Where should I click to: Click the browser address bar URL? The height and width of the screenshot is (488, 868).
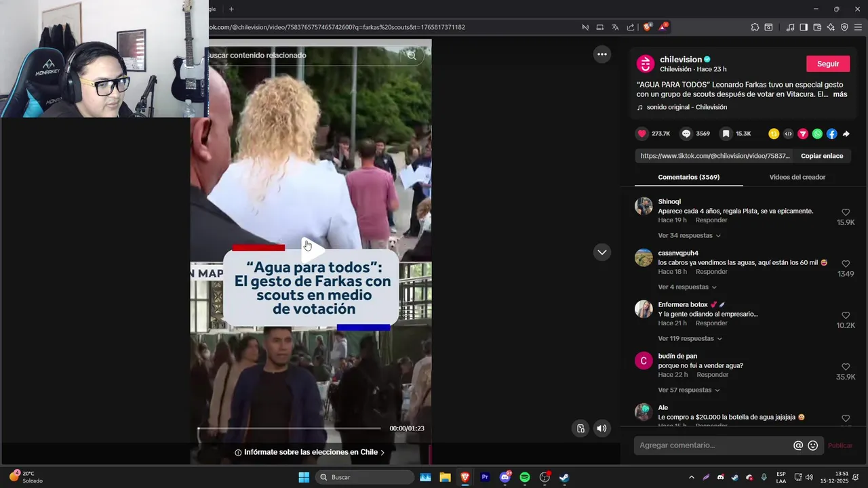336,27
